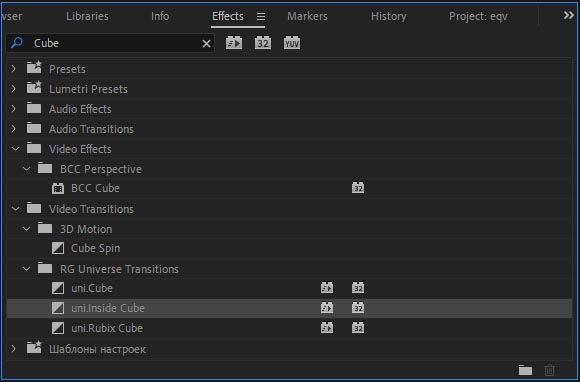Click the Video Transitions folder icon

(x=34, y=207)
